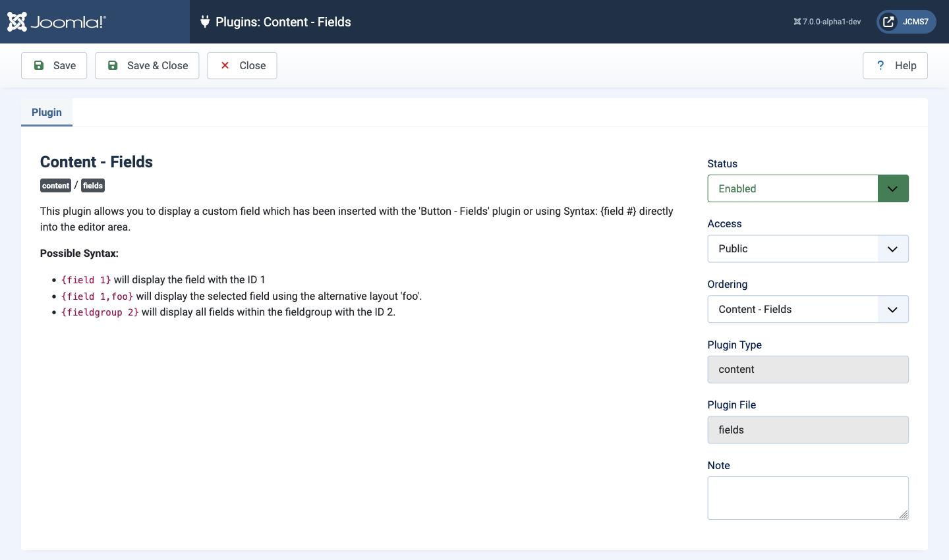Click the Joomla version 7.0.0-alpha1-dev badge
This screenshot has width=949, height=560.
[x=827, y=22]
